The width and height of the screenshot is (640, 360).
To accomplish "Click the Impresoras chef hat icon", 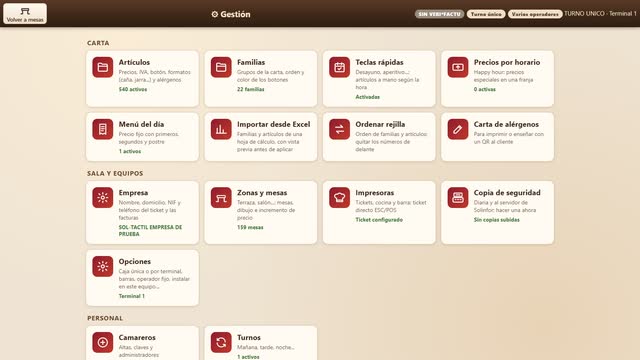I will (x=339, y=198).
